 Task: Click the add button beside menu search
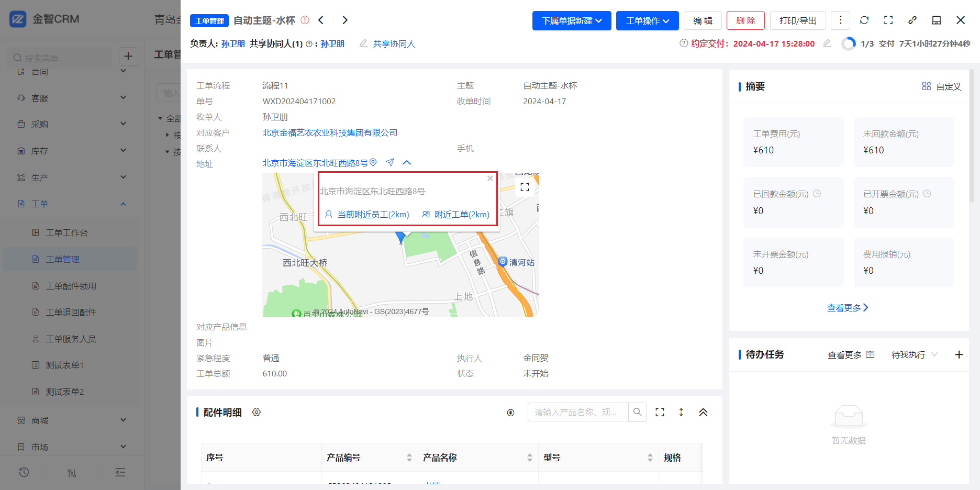coord(128,57)
